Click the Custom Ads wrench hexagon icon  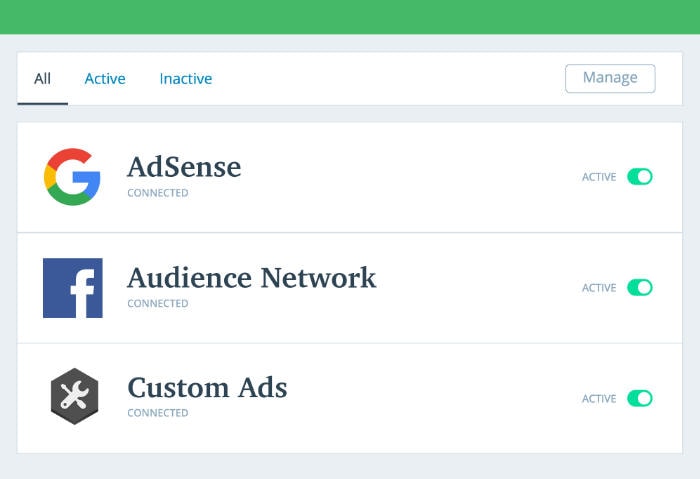(x=74, y=396)
